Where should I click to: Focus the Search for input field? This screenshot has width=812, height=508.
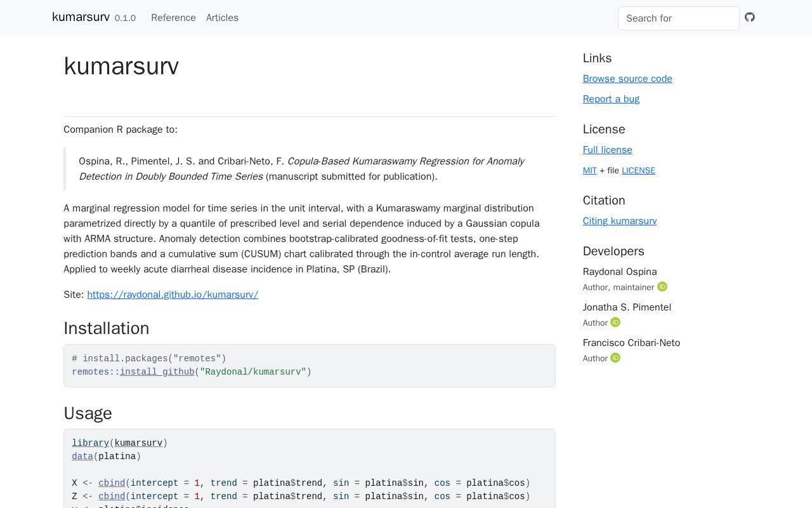pos(679,18)
